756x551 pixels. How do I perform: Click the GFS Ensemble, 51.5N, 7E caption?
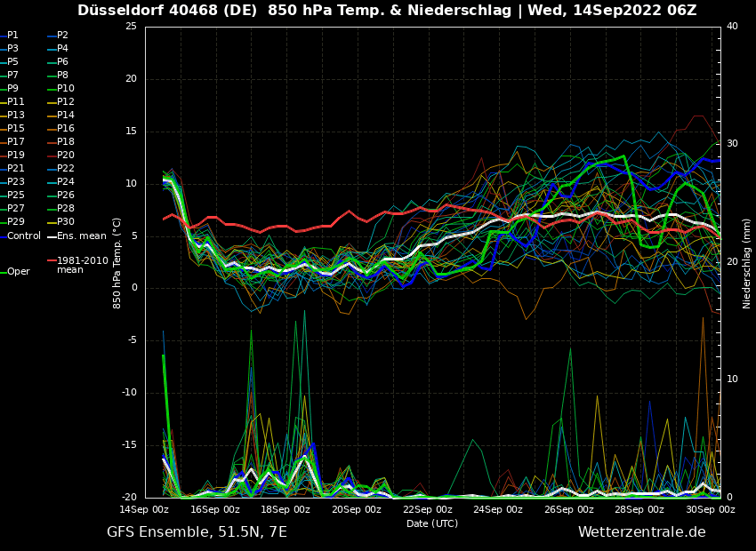pyautogui.click(x=197, y=532)
